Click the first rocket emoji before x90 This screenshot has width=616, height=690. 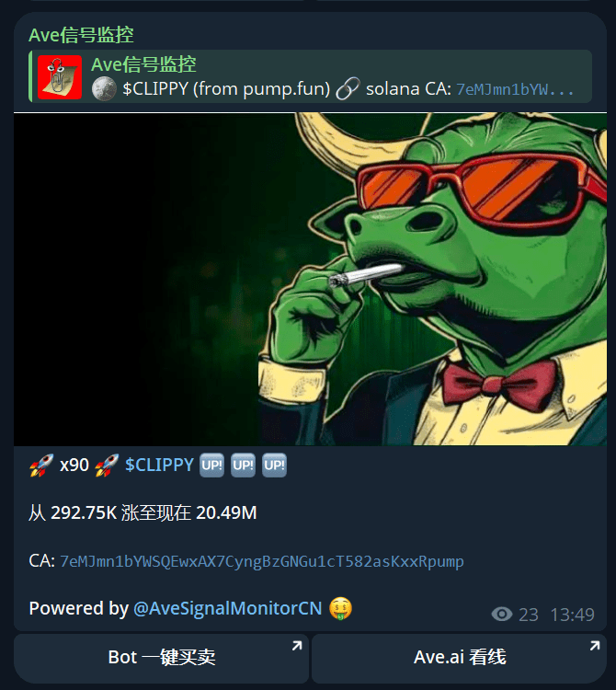41,466
